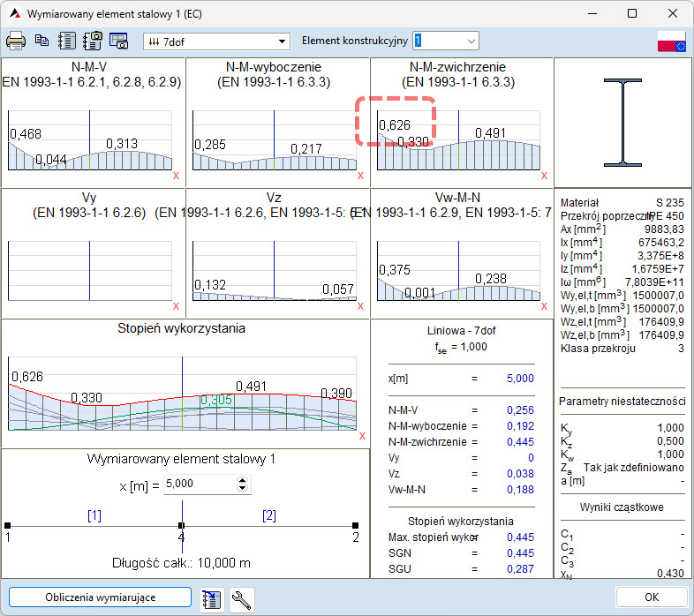Click the Stopień wykorzystania chart

tap(185, 383)
